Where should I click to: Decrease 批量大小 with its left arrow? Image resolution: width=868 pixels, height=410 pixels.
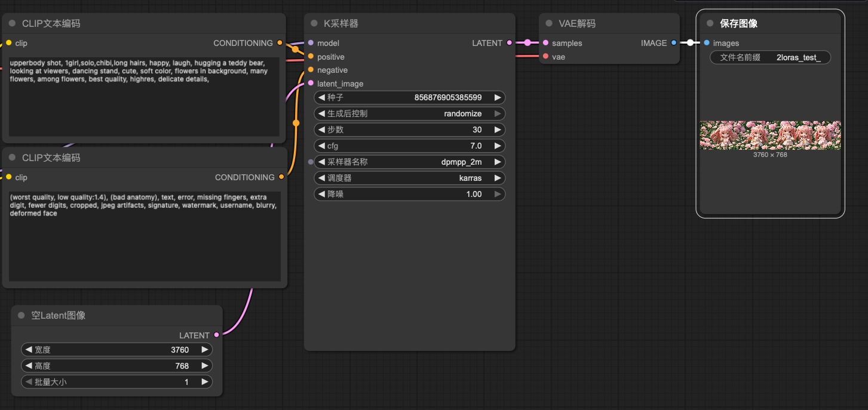[28, 382]
